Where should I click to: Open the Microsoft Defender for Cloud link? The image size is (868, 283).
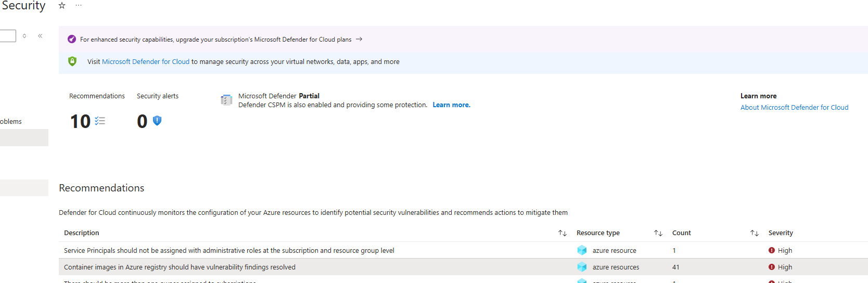(146, 61)
